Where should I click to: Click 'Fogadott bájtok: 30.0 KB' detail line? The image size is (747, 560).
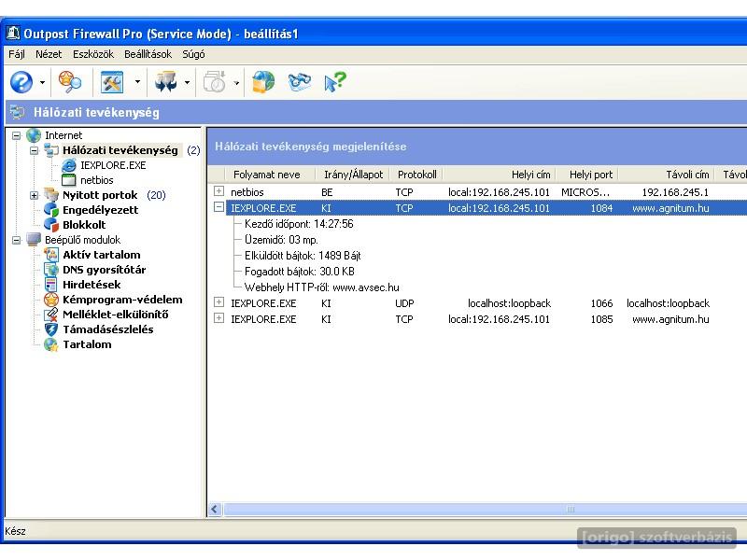click(x=299, y=272)
